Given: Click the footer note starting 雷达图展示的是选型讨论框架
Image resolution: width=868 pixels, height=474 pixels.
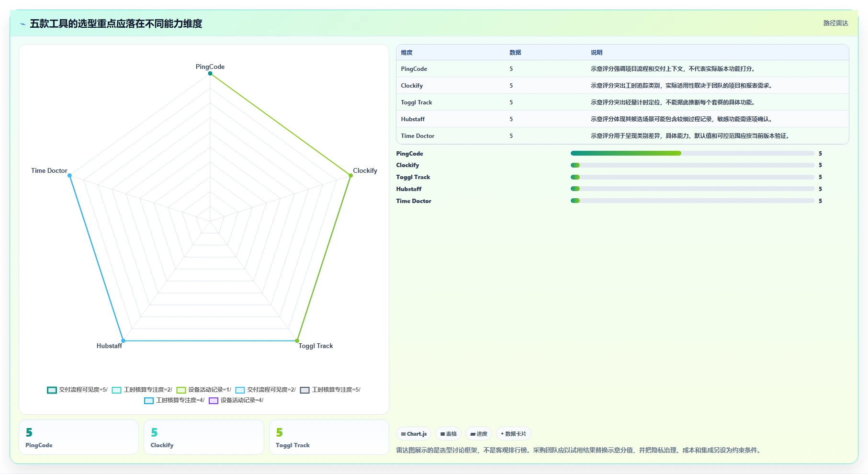Looking at the screenshot, I should tap(579, 450).
